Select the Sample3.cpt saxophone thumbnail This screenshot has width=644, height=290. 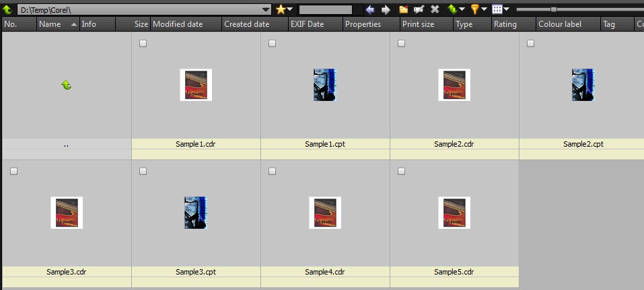[196, 213]
